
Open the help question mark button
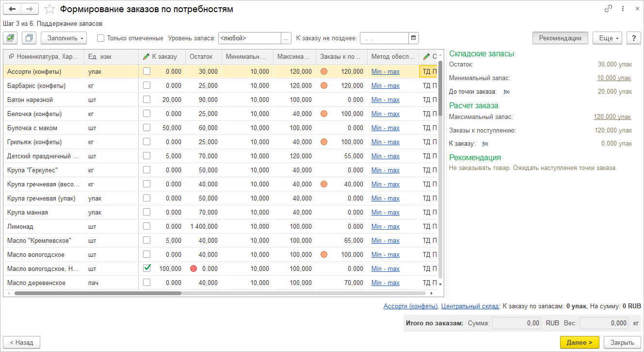point(633,38)
